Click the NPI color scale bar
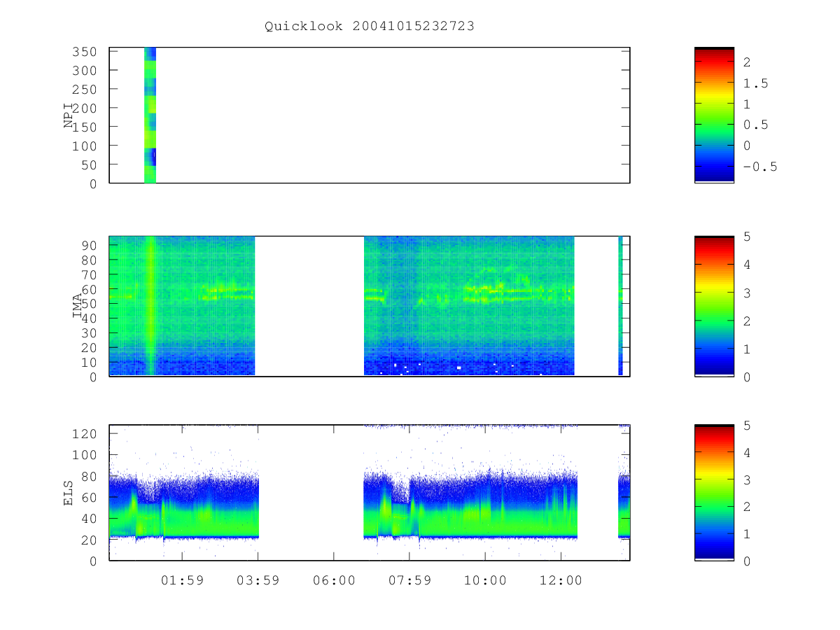Screen dimensions: 840x630 pos(714,115)
